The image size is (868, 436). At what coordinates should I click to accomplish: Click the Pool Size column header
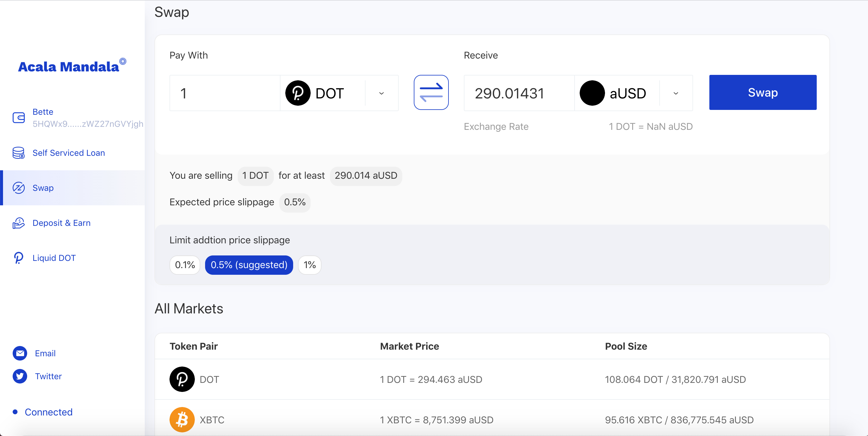tap(626, 346)
